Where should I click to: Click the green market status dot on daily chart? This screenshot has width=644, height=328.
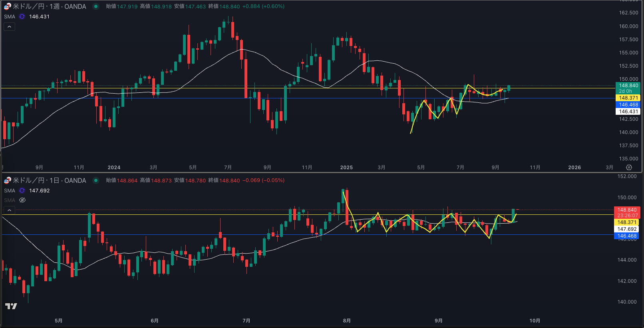(x=96, y=180)
